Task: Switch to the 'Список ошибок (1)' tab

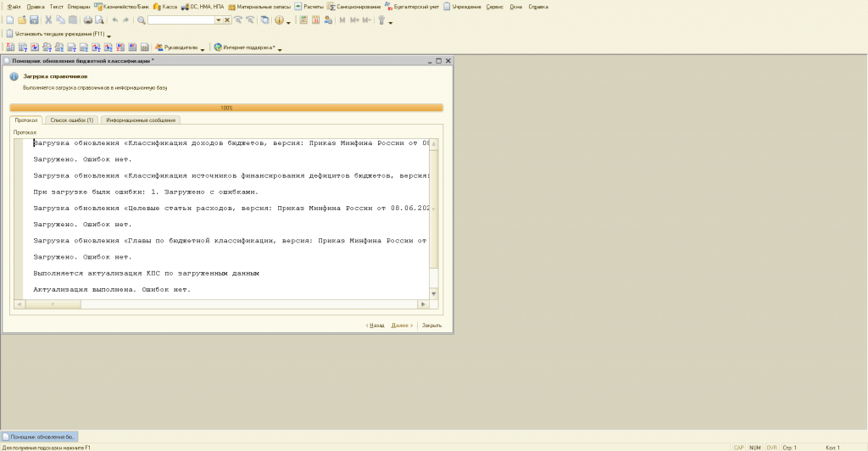Action: pyautogui.click(x=72, y=120)
